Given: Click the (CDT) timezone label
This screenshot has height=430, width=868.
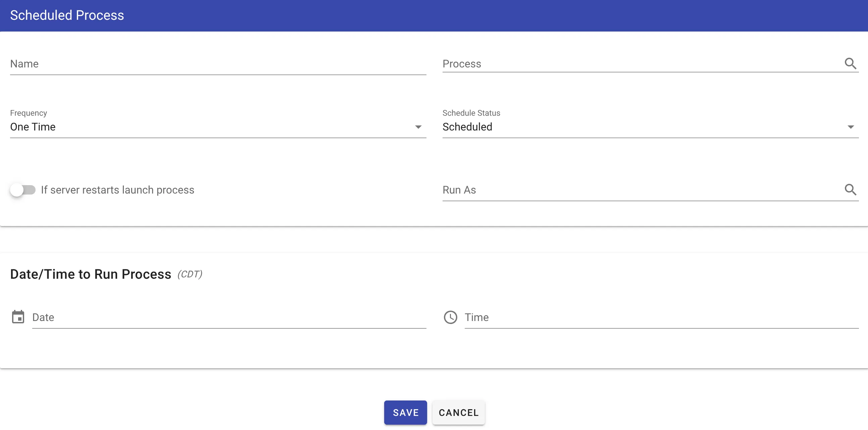Looking at the screenshot, I should 190,274.
